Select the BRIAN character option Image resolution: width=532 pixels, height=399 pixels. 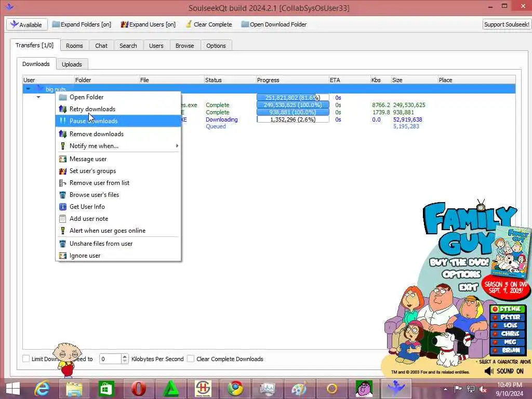coord(508,350)
